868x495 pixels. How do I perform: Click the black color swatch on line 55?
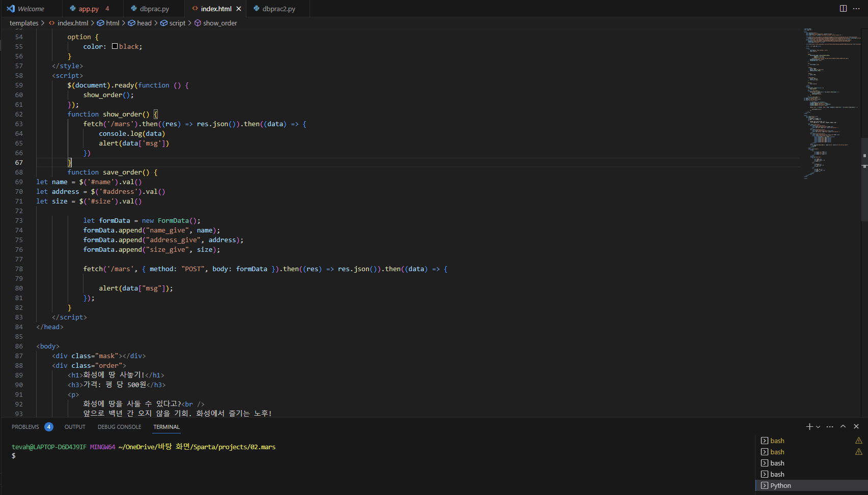point(115,46)
